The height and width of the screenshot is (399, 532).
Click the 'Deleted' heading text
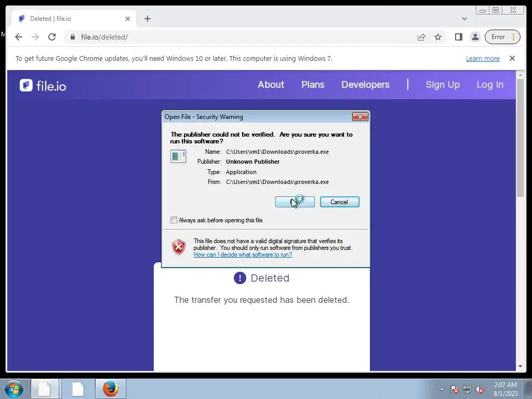pos(270,278)
